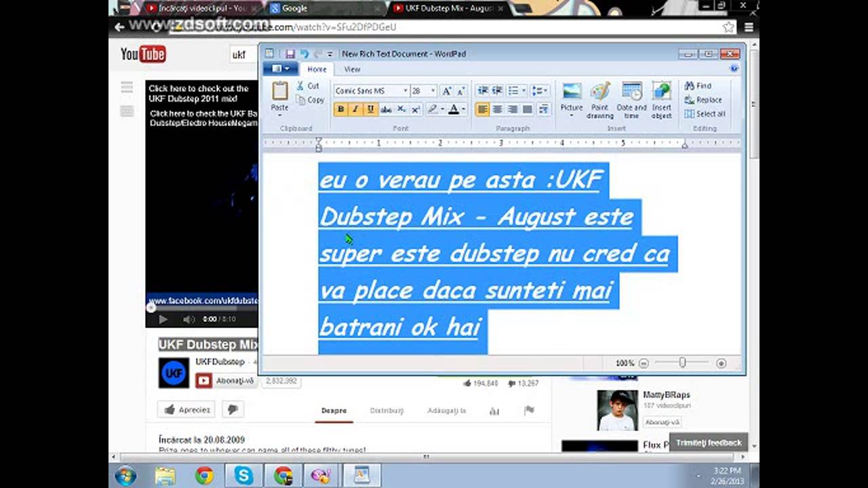
Task: Click Insert object icon
Action: (x=662, y=99)
